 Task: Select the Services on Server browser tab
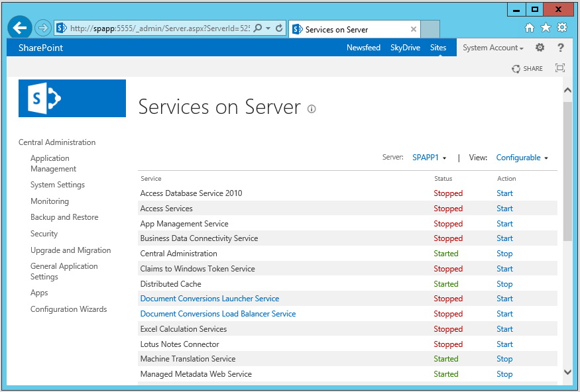pos(355,29)
